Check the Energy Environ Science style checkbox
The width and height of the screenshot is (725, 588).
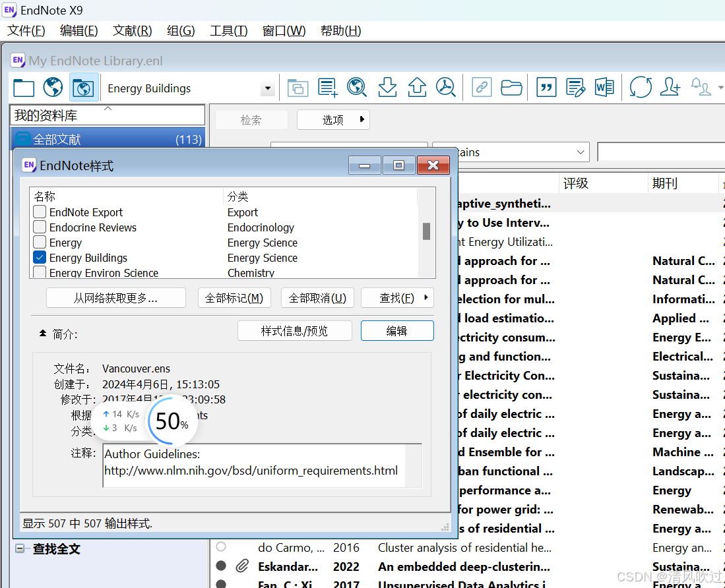pos(40,272)
